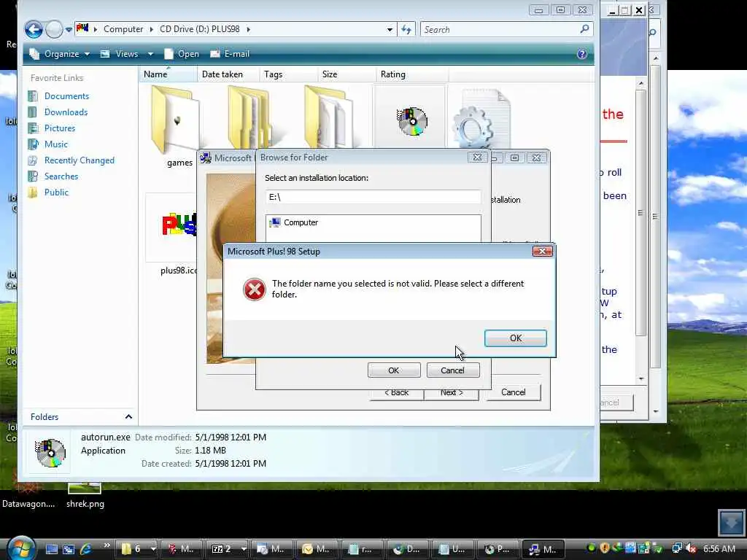The height and width of the screenshot is (560, 747).
Task: Click the autorun.exe details pane thumbnail
Action: pos(50,453)
